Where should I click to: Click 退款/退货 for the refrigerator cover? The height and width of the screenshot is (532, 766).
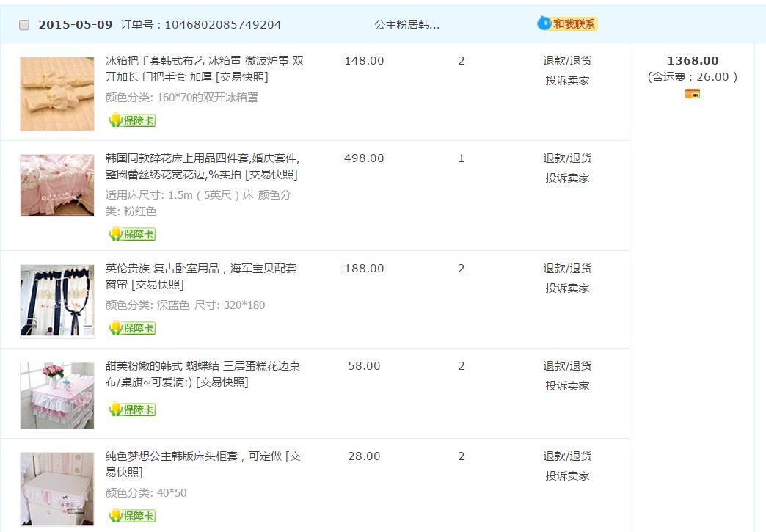(567, 61)
